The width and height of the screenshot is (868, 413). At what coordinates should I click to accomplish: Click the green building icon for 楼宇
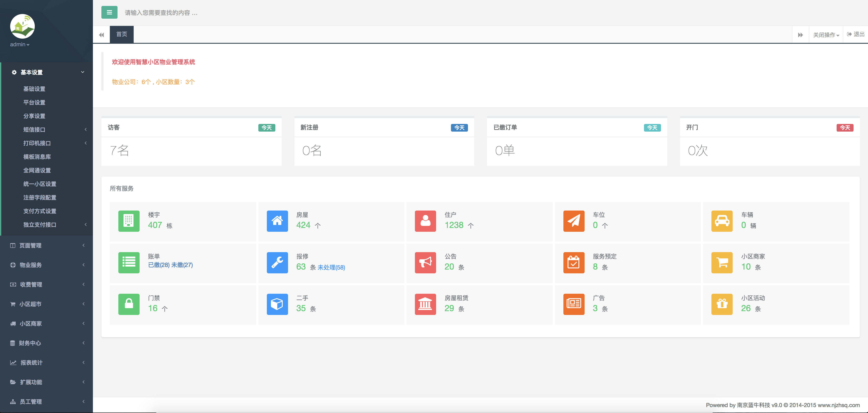click(129, 221)
